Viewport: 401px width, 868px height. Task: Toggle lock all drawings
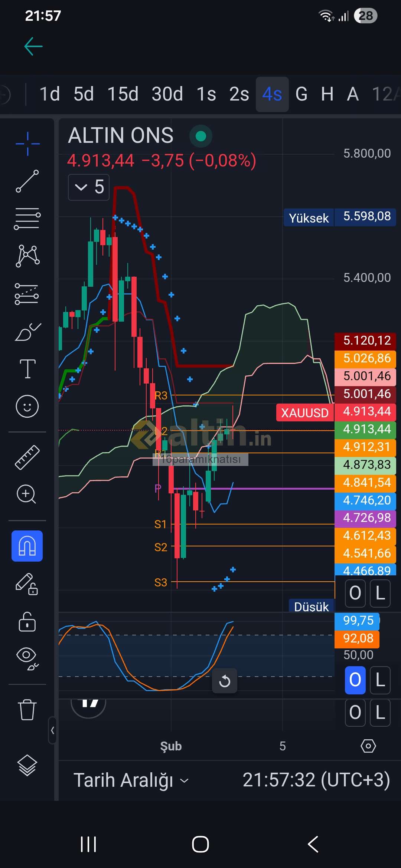coord(27,622)
